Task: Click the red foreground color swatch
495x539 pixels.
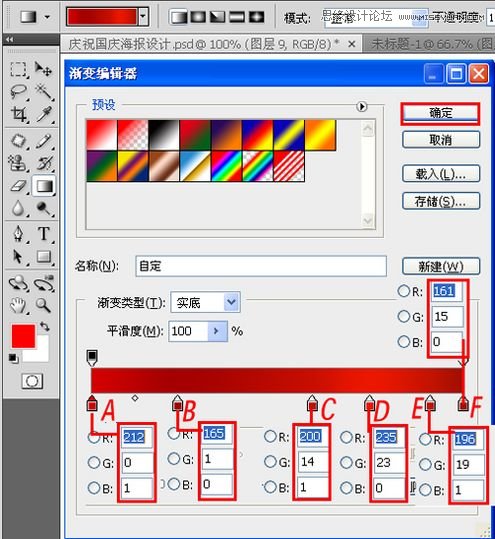Action: tap(23, 336)
